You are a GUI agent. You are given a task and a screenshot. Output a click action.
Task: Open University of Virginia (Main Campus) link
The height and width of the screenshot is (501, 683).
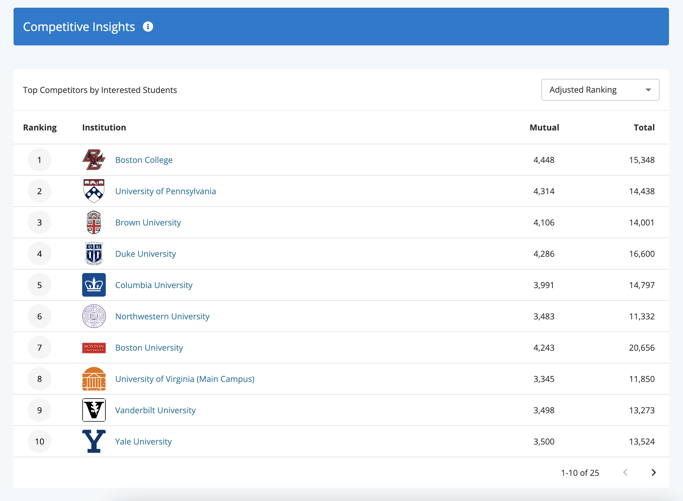[x=185, y=379]
